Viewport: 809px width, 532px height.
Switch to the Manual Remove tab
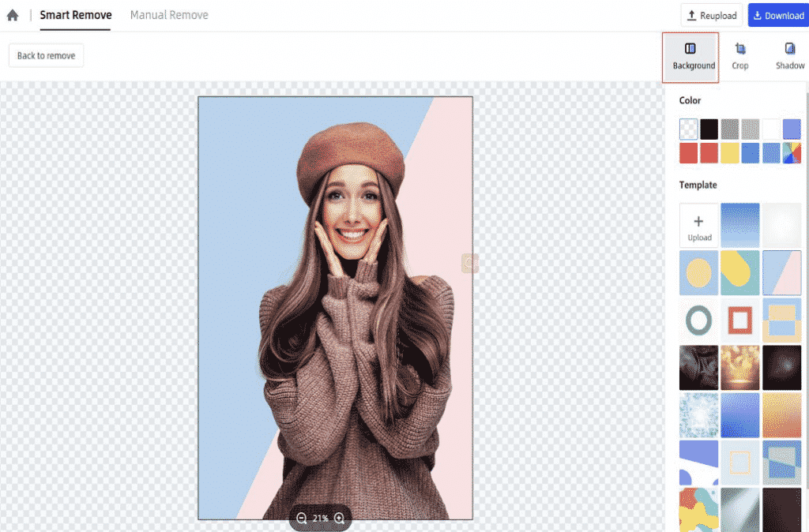[x=168, y=14]
